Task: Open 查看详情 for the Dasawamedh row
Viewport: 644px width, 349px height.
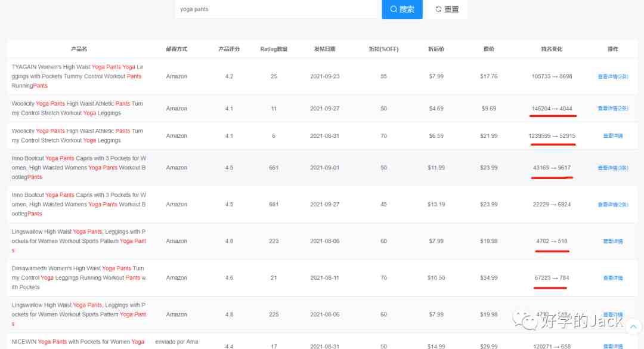Action: 612,278
